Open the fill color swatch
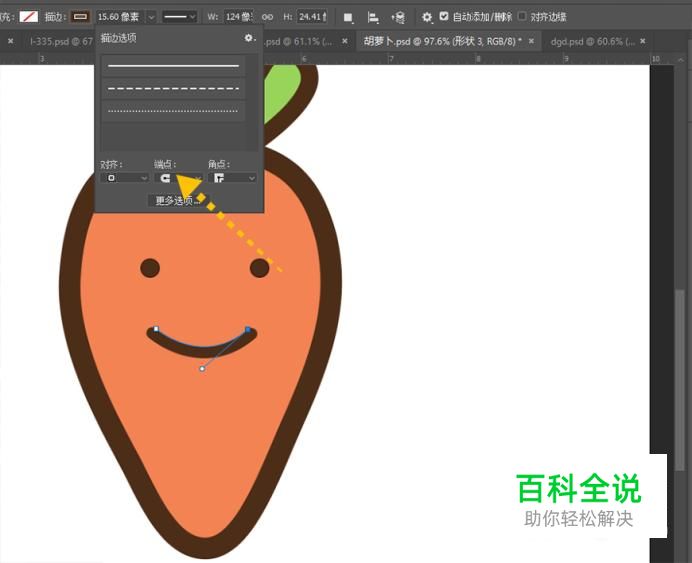692x563 pixels. (29, 17)
